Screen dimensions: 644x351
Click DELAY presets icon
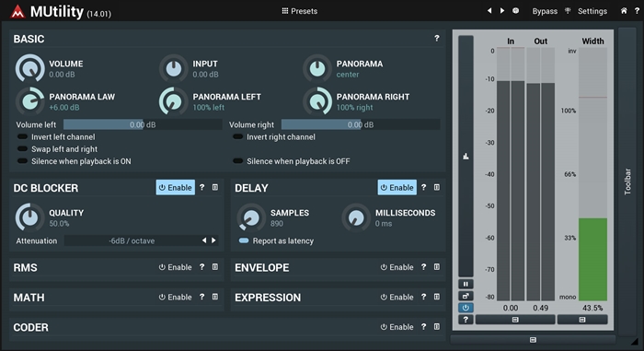(437, 187)
